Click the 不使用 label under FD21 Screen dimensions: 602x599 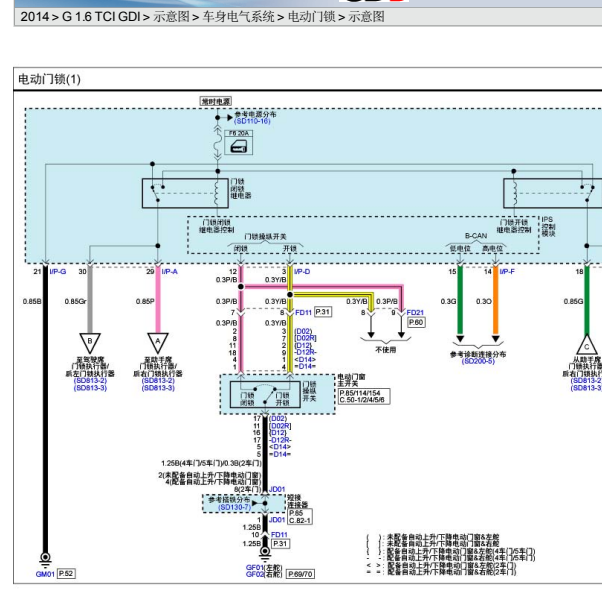tap(385, 350)
